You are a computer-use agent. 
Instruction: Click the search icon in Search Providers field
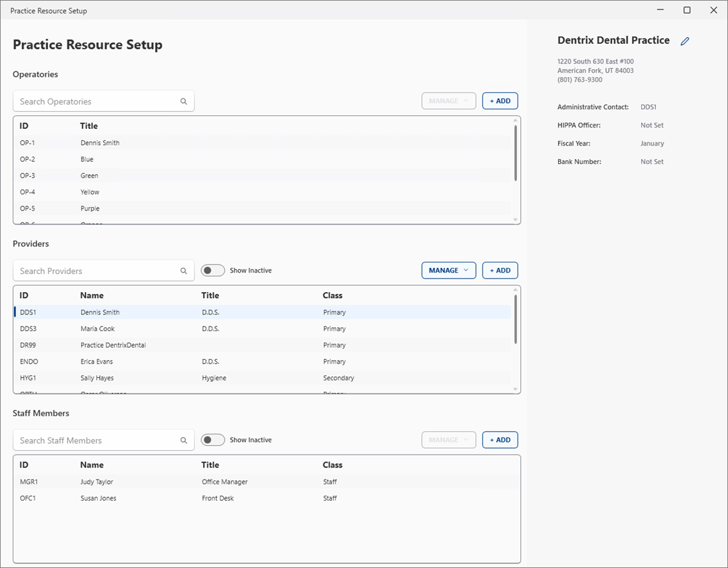183,270
